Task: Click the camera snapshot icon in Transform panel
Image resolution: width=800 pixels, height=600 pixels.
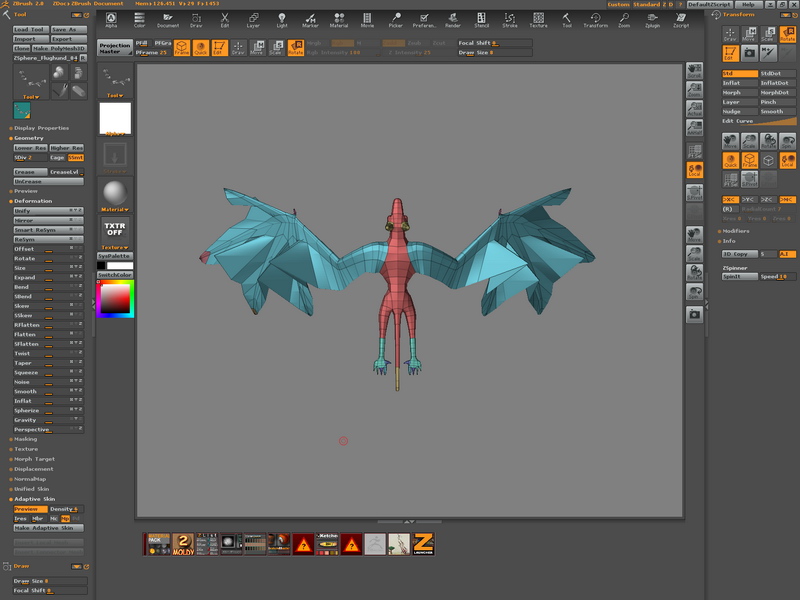Action: coord(749,53)
